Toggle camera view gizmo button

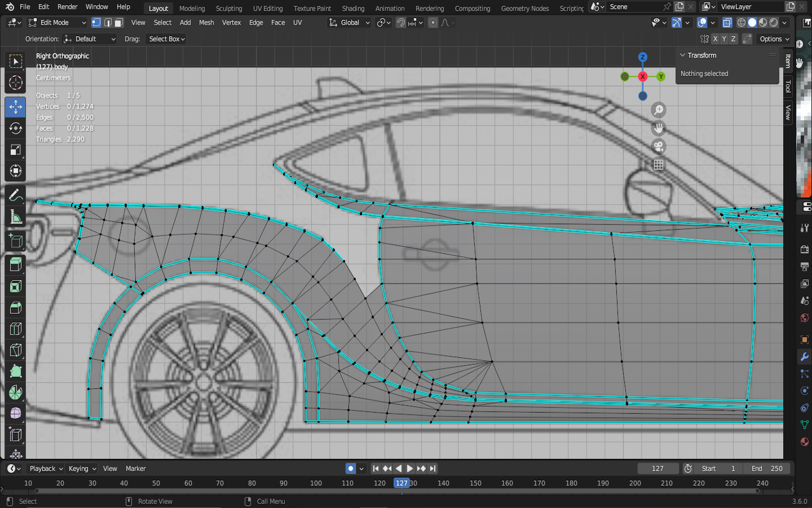658,147
